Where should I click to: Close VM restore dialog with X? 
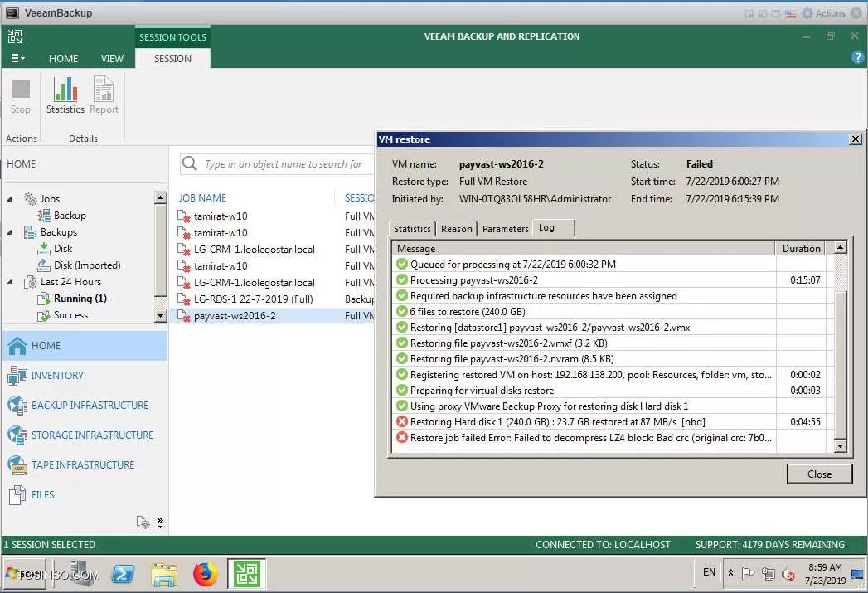coord(856,139)
